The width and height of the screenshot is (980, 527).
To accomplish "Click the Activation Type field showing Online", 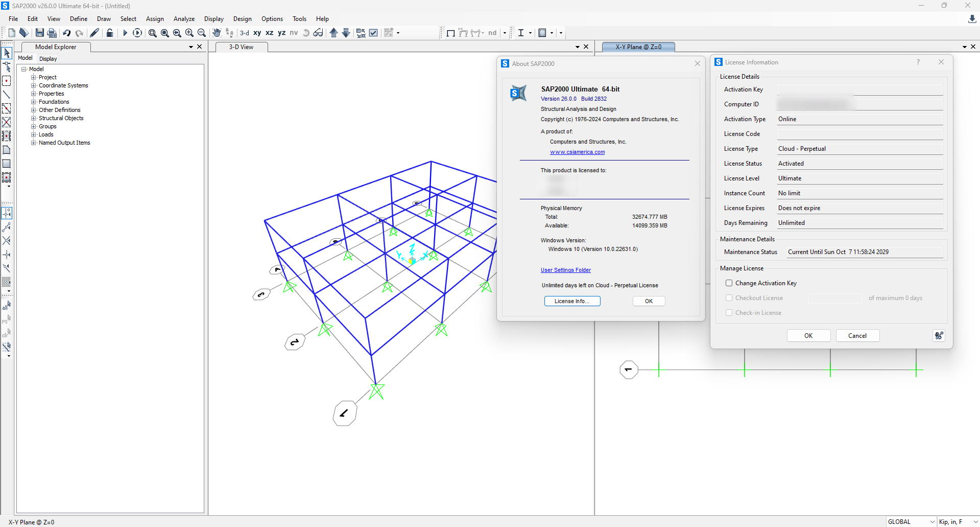I will coord(860,119).
